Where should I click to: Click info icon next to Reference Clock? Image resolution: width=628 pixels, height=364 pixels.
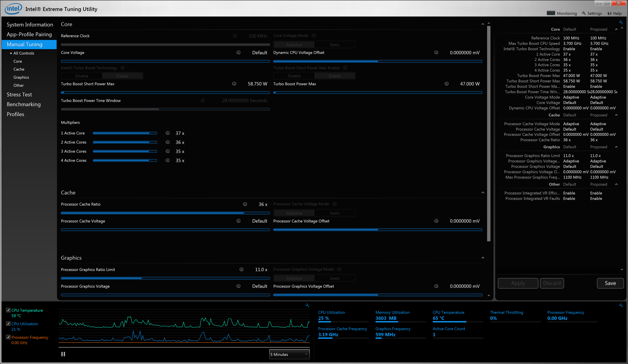[x=235, y=36]
